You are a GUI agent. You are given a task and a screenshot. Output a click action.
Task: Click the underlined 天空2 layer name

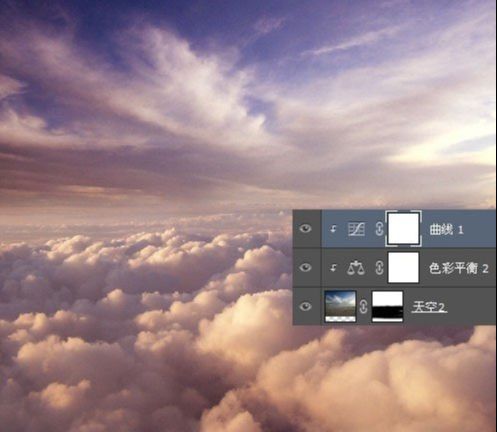[x=429, y=307]
